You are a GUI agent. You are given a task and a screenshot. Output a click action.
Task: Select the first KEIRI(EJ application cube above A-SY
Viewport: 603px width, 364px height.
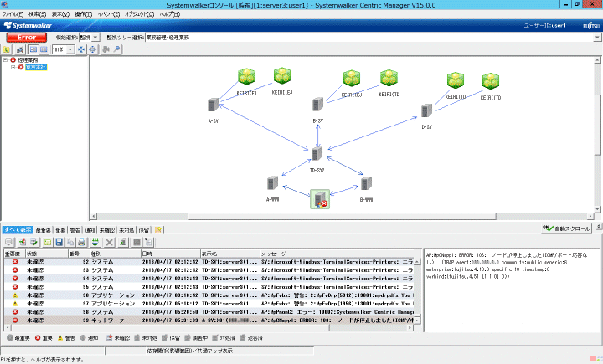tap(246, 76)
